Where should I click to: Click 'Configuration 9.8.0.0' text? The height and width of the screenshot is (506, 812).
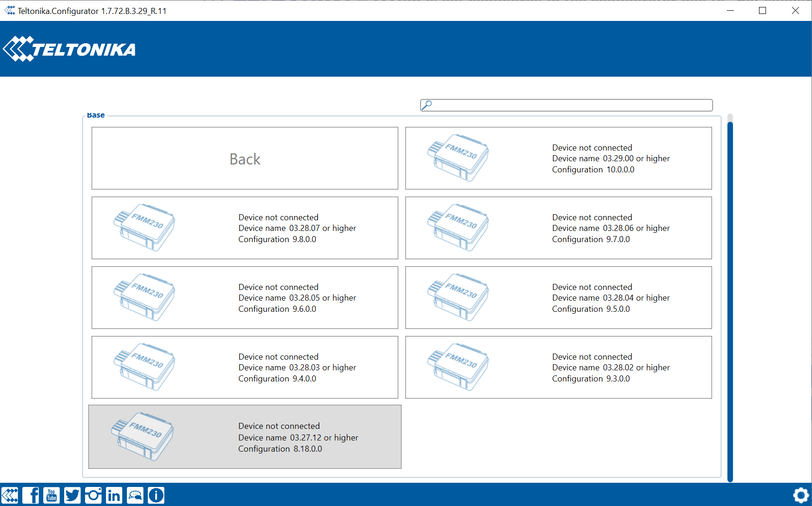(x=277, y=239)
